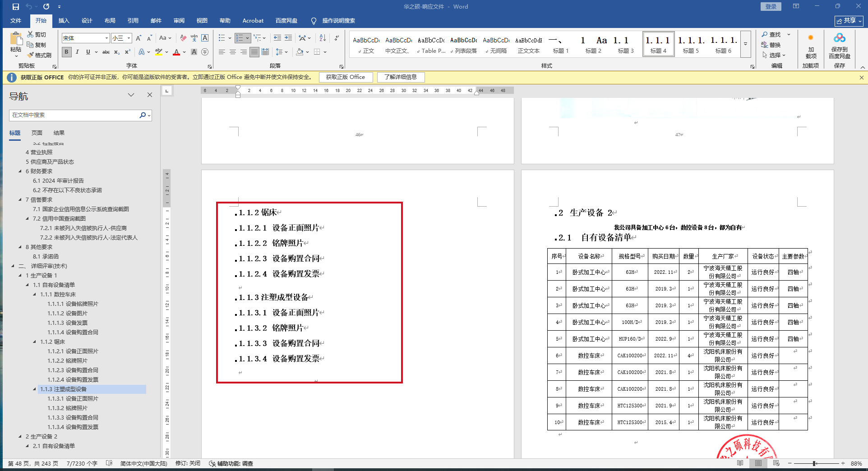
Task: Collapse the 1.1.2 锯床 heading
Action: pos(35,342)
